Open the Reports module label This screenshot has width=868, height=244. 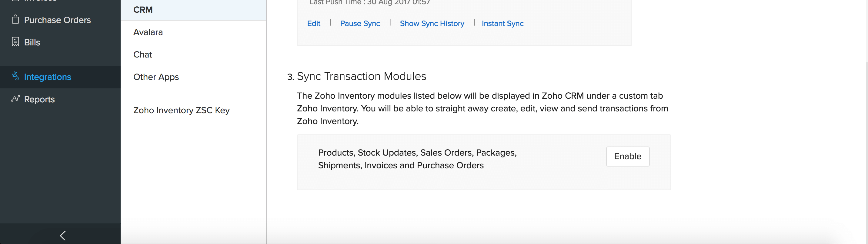[39, 99]
